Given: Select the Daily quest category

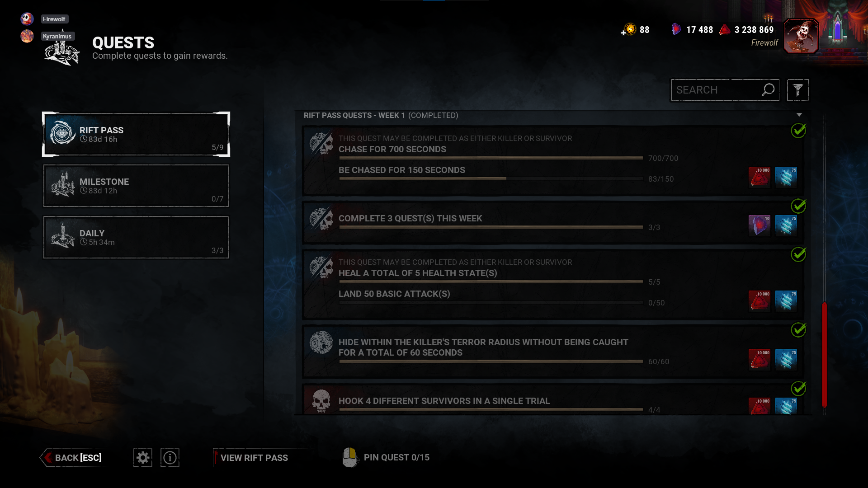Looking at the screenshot, I should pos(136,237).
